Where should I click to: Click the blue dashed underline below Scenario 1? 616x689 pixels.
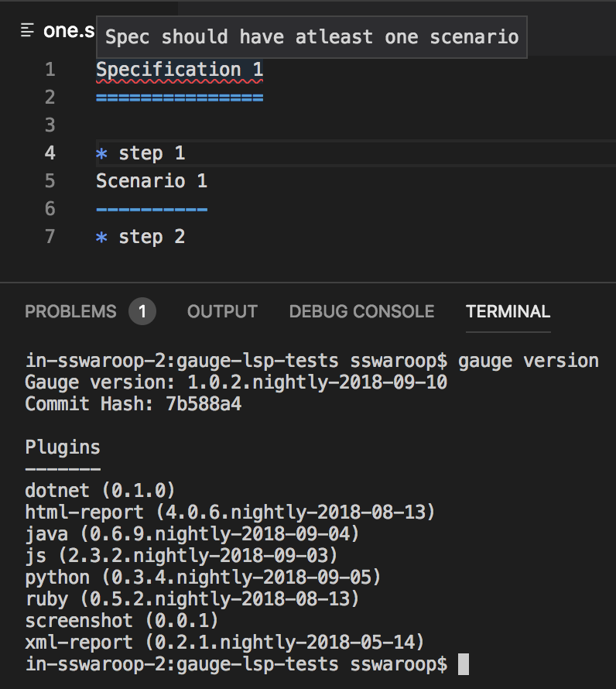(x=150, y=207)
